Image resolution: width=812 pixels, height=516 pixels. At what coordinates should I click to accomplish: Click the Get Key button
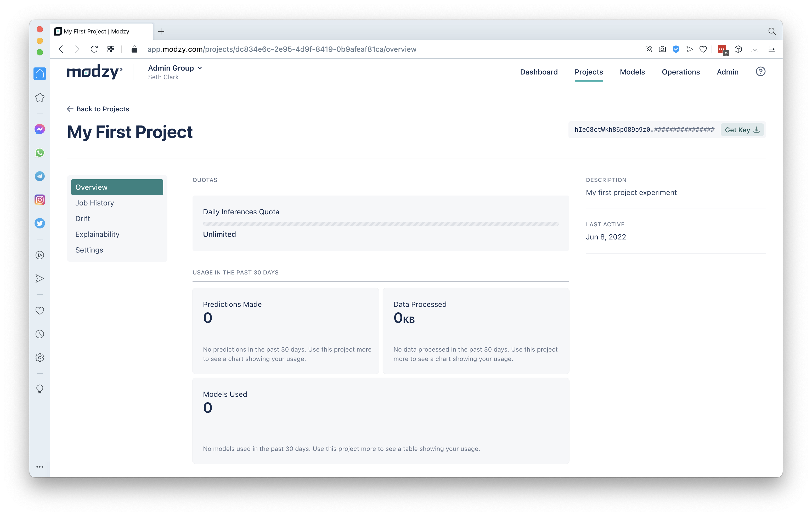(x=742, y=130)
